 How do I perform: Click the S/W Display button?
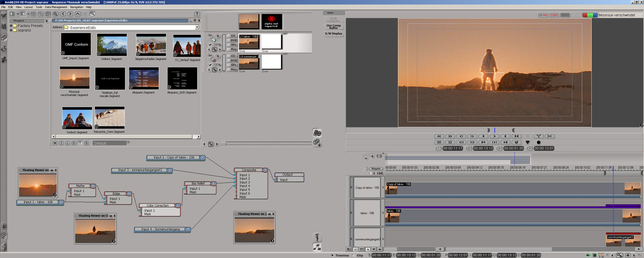(333, 34)
